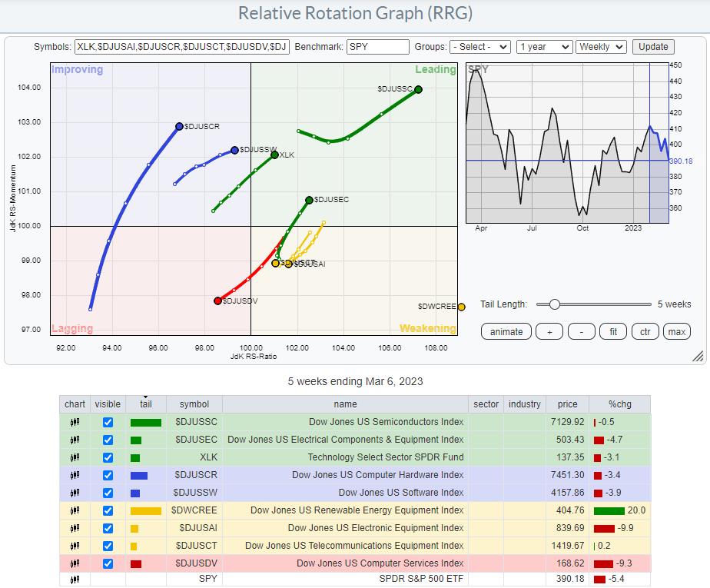This screenshot has height=588, width=710.
Task: Open the Groups select dropdown
Action: [480, 47]
